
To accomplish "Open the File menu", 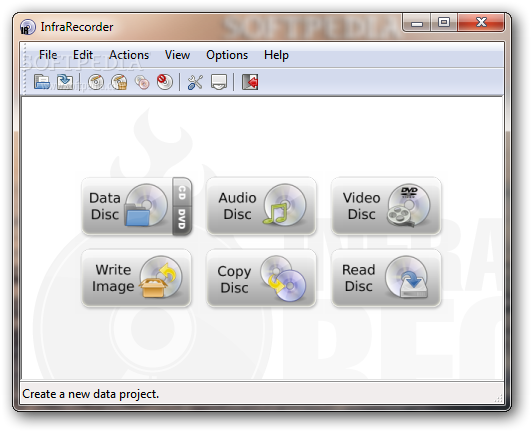I will coord(48,55).
